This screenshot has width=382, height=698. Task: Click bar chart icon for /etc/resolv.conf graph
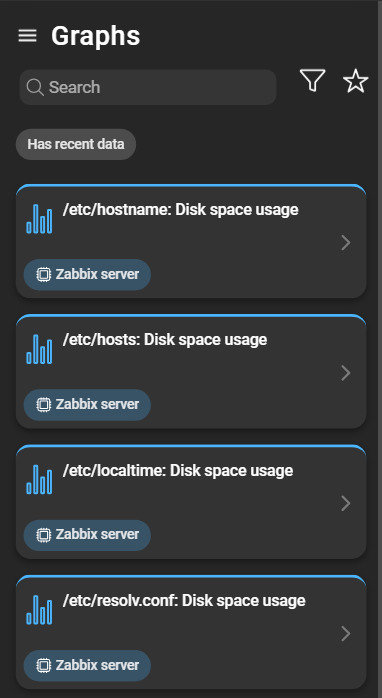click(x=39, y=610)
